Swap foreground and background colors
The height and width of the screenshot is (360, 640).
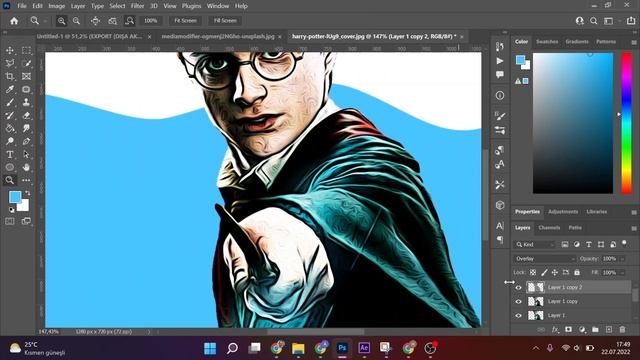tap(28, 193)
